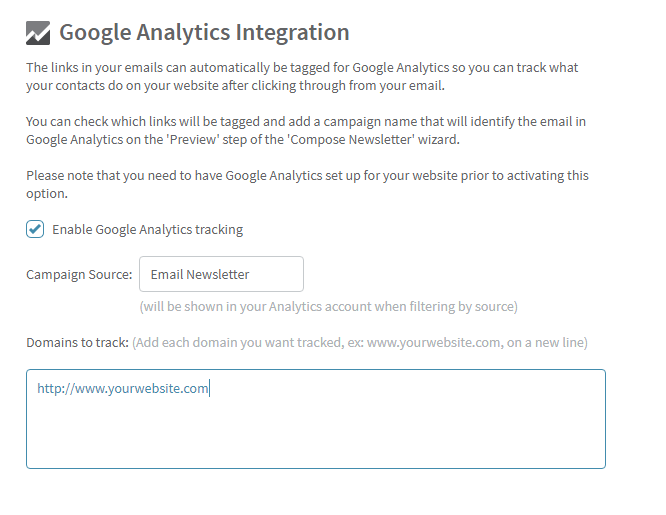This screenshot has height=515, width=666.
Task: Click the 'Google Analytics Integration' heading
Action: tap(204, 32)
